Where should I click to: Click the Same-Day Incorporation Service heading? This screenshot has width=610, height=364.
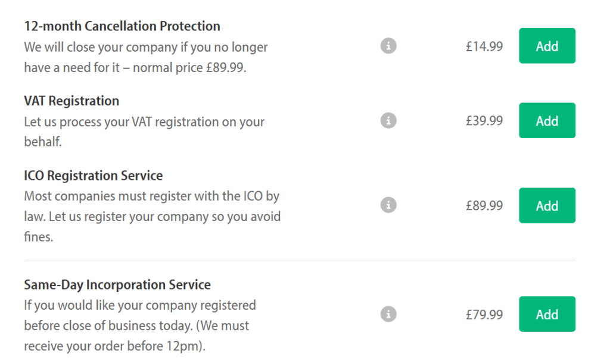click(117, 285)
